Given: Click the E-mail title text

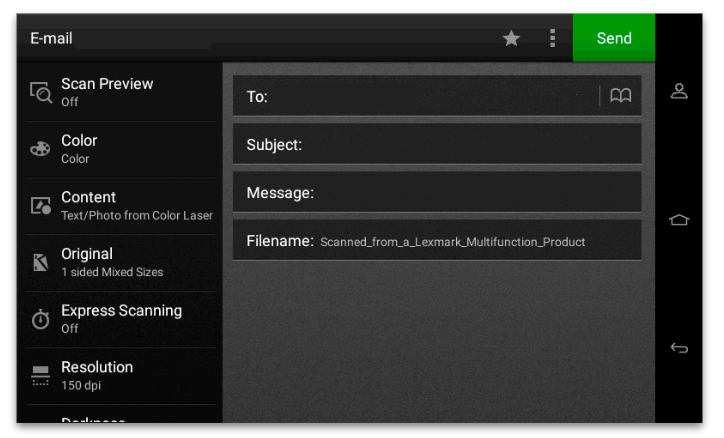Looking at the screenshot, I should 51,38.
